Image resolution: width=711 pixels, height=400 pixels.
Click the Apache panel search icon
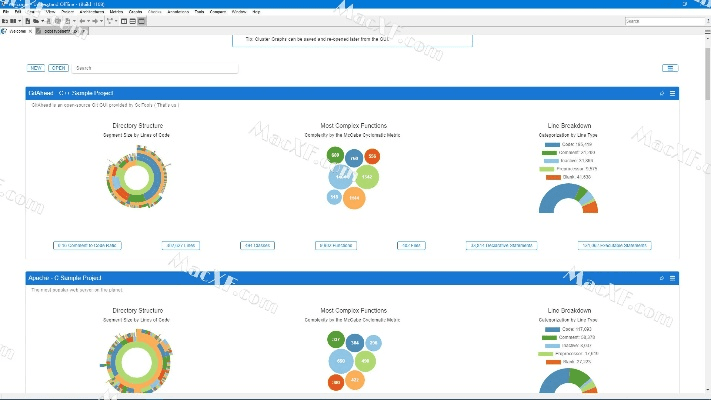(662, 277)
